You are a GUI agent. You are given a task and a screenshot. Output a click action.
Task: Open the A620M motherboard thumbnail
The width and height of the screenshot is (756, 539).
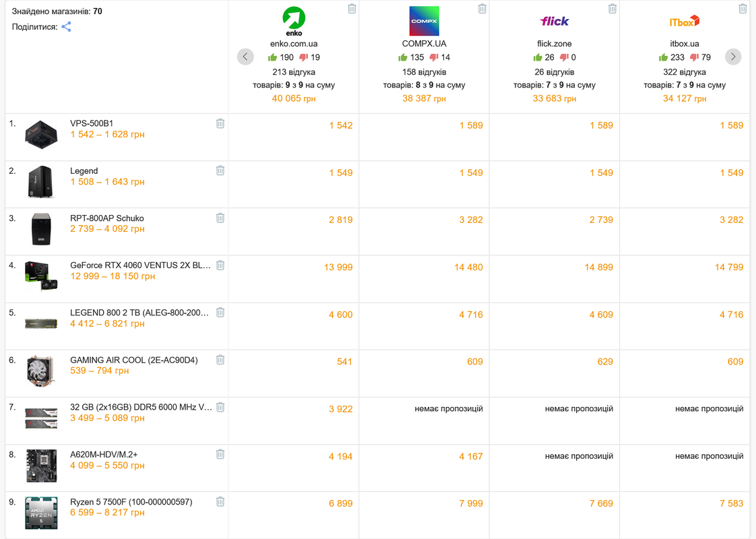[41, 466]
